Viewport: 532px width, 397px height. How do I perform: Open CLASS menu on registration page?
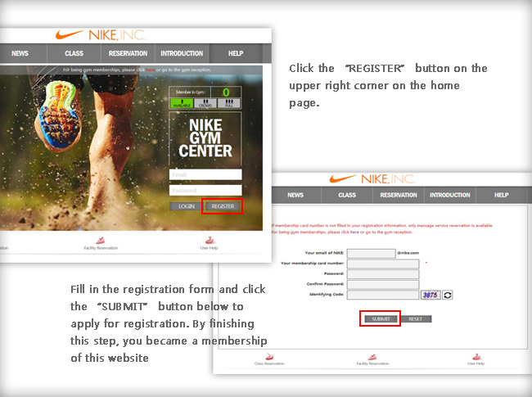click(x=347, y=195)
